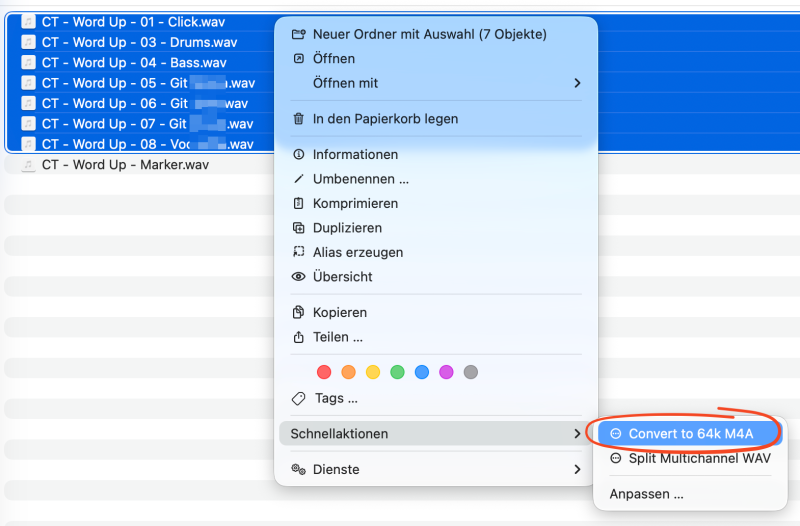Click the new folder icon at menu top
Viewport: 800px width, 526px height.
pos(298,34)
